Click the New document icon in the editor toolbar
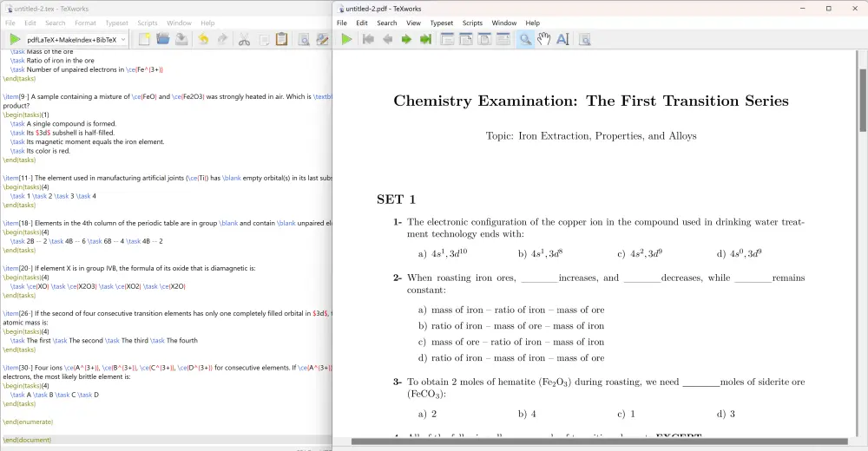 [144, 39]
